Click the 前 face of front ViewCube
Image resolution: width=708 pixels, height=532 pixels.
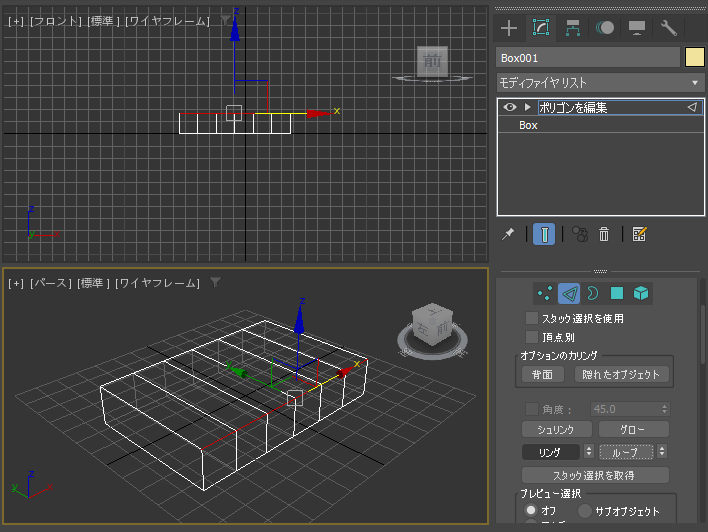click(432, 61)
